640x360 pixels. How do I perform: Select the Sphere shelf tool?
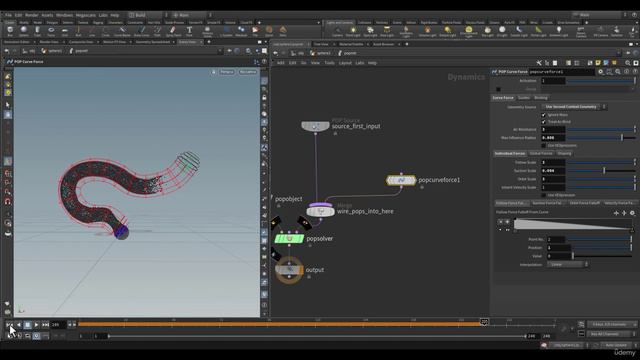(24, 31)
